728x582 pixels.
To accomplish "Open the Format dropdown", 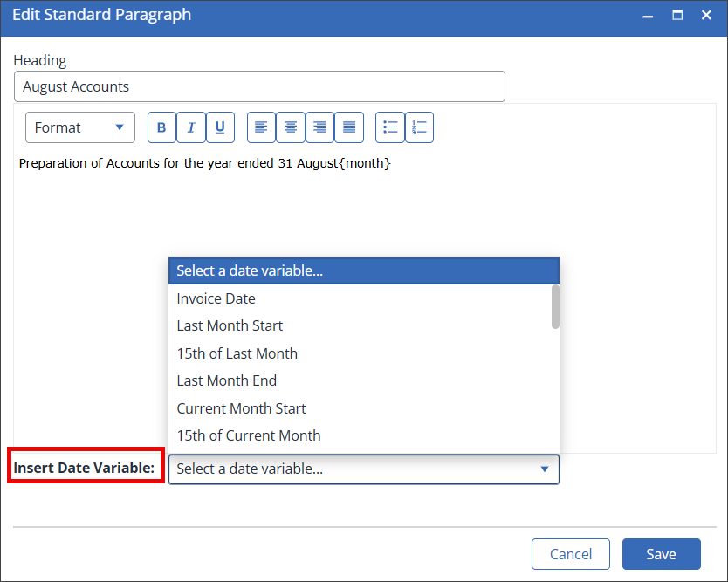I will [79, 127].
